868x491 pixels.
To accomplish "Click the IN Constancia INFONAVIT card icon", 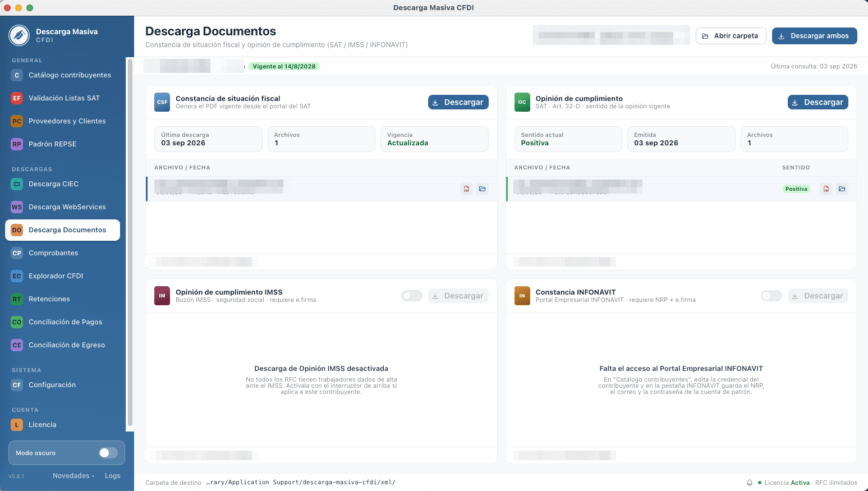I will click(522, 296).
